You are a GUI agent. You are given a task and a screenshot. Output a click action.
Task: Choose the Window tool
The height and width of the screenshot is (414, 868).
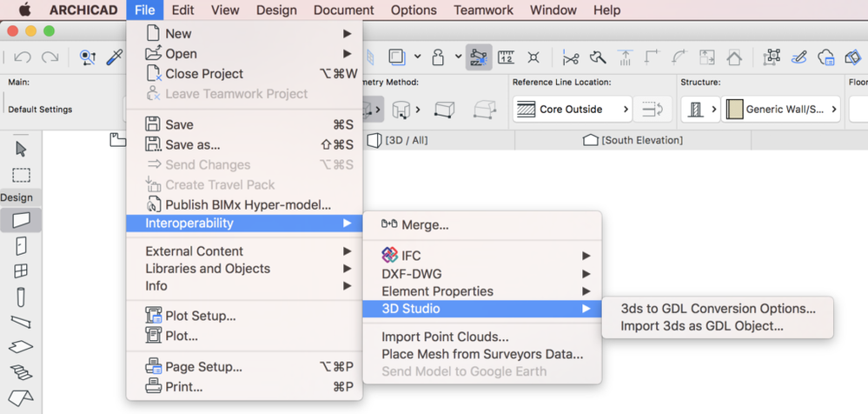click(21, 271)
